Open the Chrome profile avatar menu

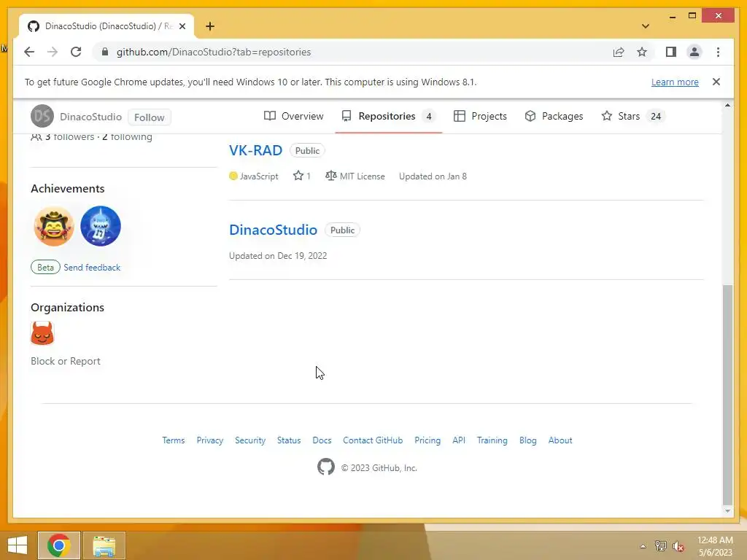[x=694, y=52]
